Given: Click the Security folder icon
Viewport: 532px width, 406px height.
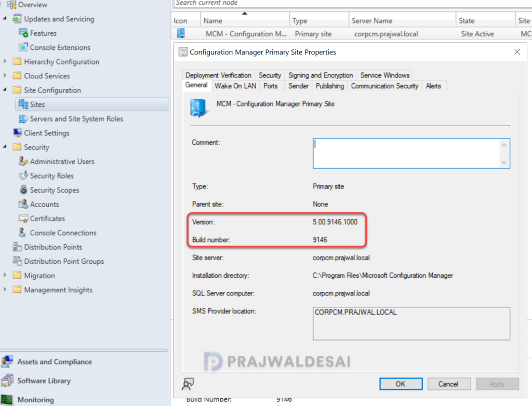Looking at the screenshot, I should [17, 147].
